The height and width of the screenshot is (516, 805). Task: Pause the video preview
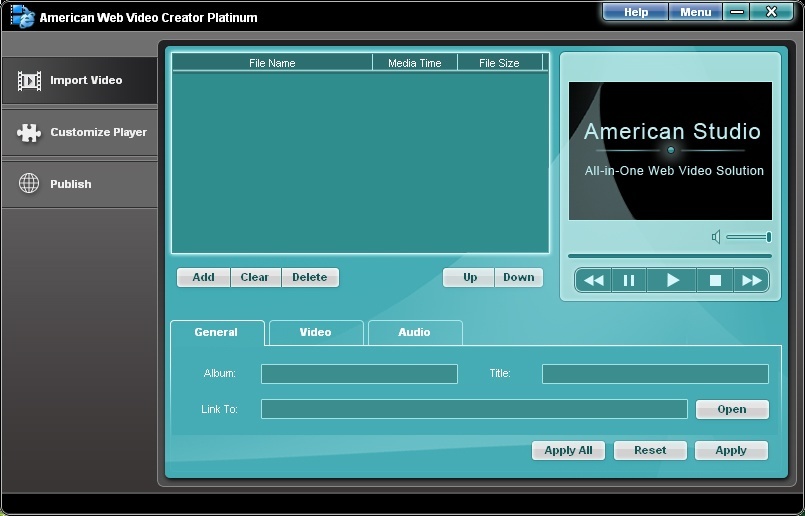(629, 280)
